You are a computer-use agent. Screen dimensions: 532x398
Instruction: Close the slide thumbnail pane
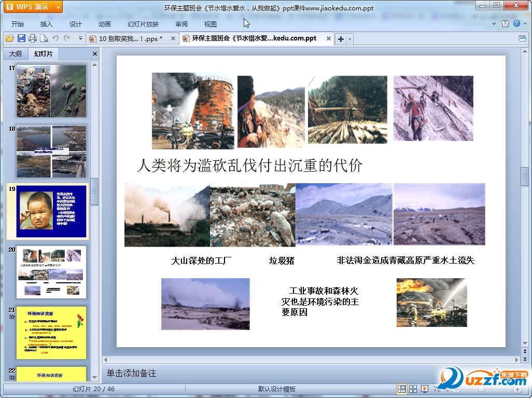(95, 53)
